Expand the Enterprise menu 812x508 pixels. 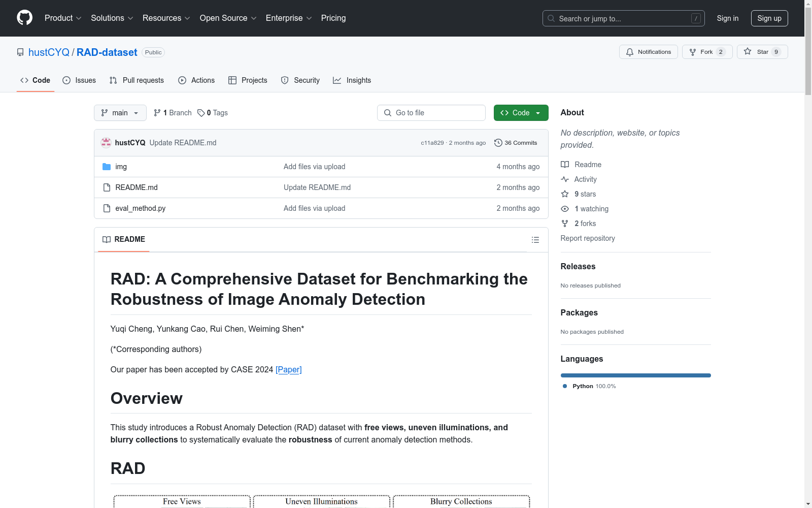(289, 18)
